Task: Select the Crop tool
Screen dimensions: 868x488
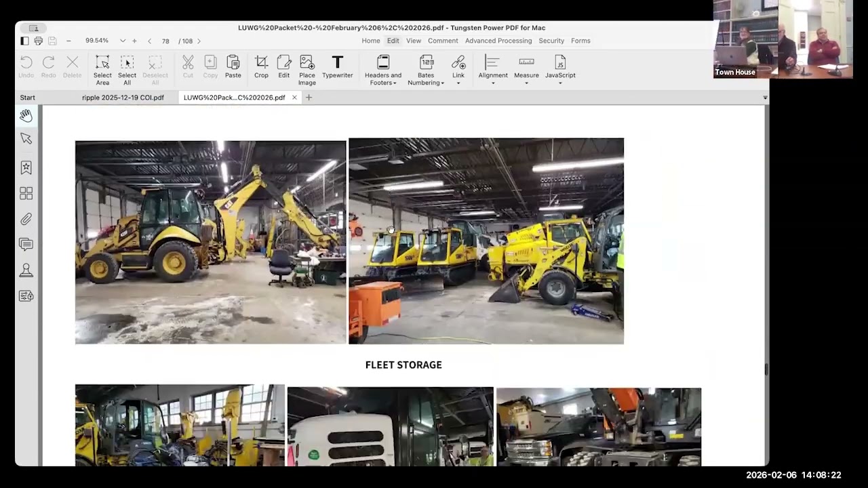Action: click(x=261, y=68)
